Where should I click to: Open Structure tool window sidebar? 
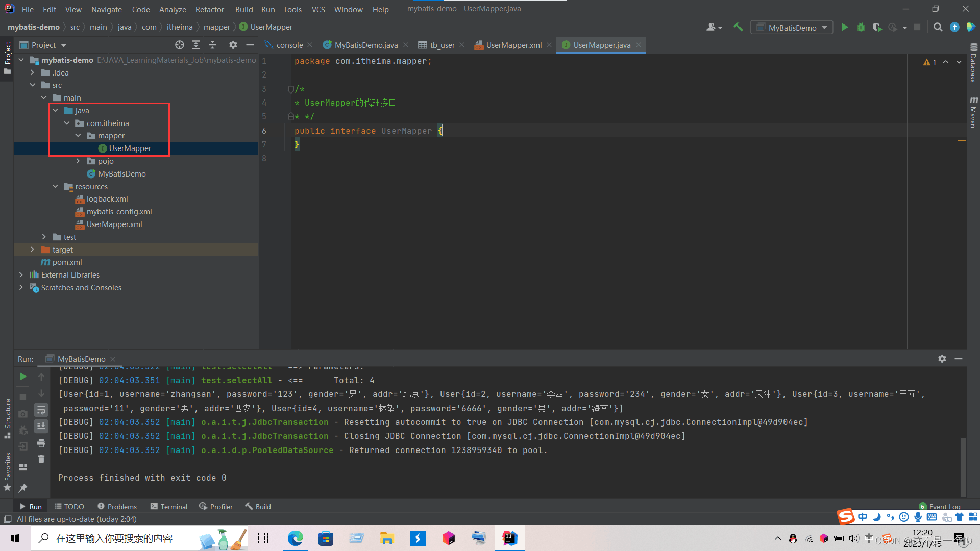[7, 418]
